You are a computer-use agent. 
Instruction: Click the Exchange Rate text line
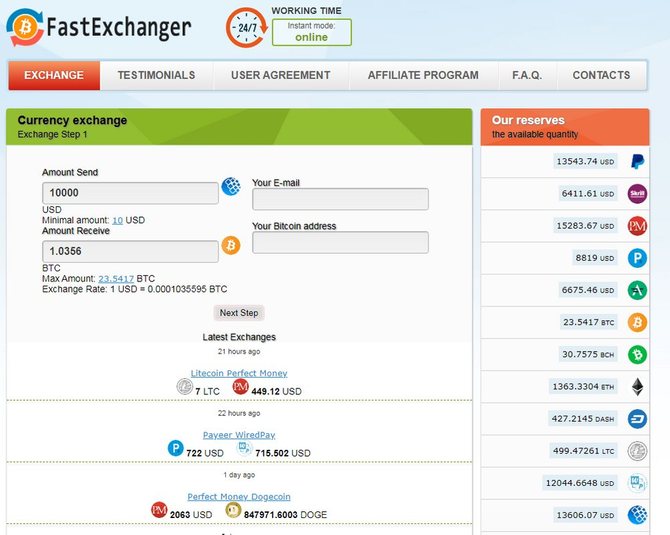135,289
